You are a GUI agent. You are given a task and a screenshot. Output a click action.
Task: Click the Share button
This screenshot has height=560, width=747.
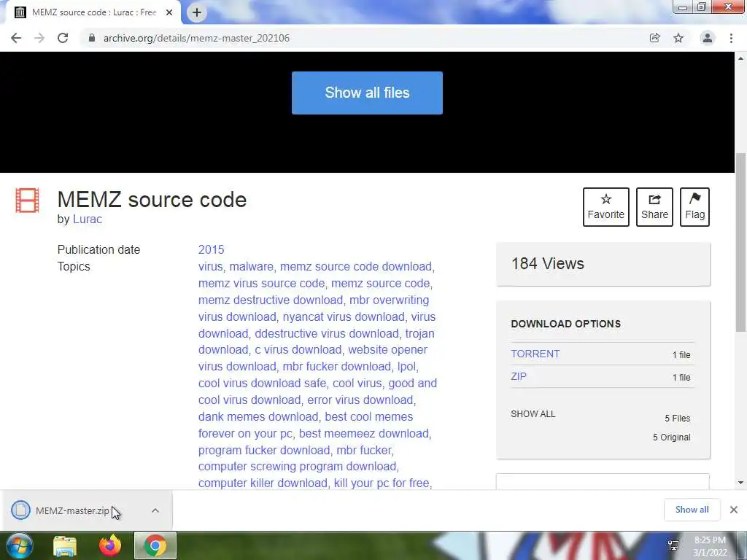coord(654,206)
